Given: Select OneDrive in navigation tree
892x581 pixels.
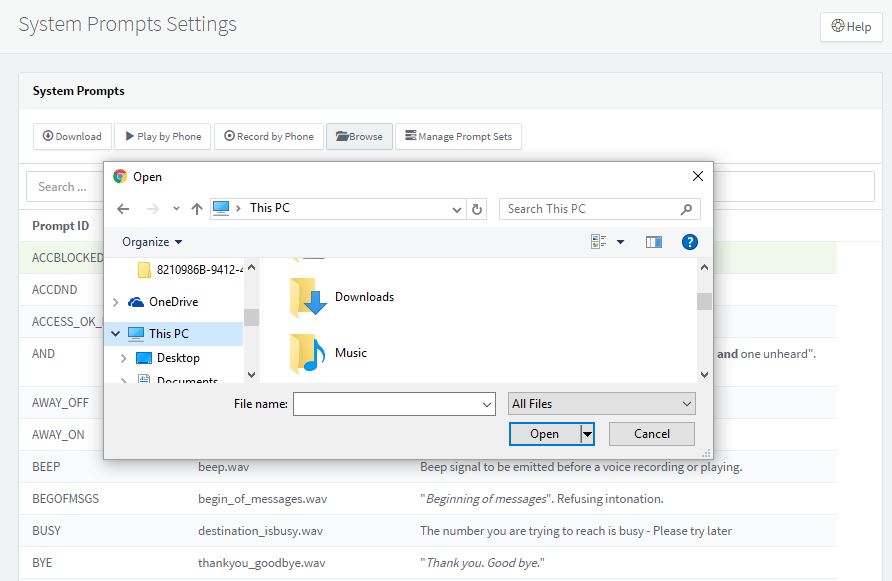Looking at the screenshot, I should (x=163, y=302).
